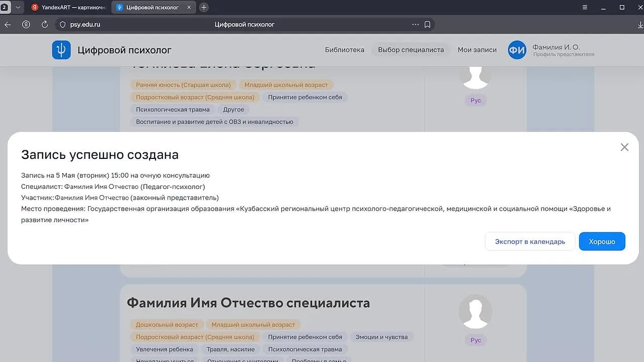This screenshot has width=644, height=362.
Task: Click Экспорт в календарь button
Action: click(x=530, y=241)
